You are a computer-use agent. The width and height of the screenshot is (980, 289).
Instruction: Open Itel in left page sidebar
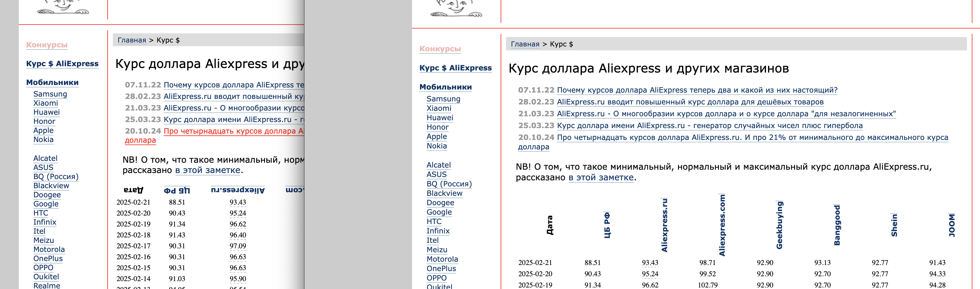click(x=39, y=231)
